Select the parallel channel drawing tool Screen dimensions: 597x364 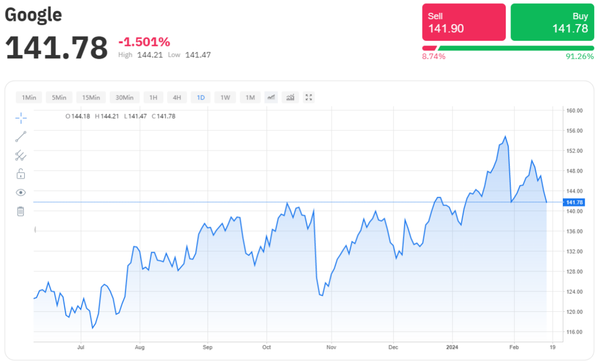click(21, 155)
